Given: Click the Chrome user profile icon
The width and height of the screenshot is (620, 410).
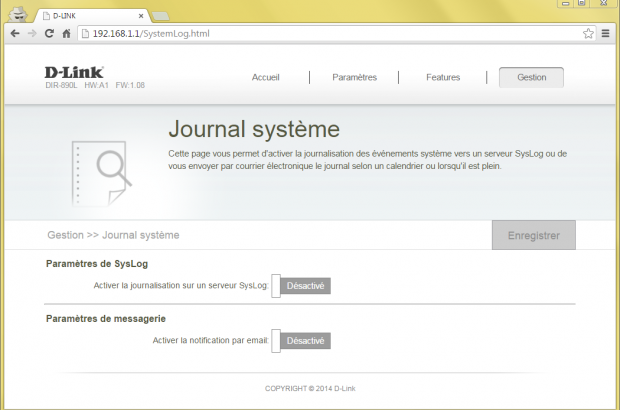Looking at the screenshot, I should coord(16,13).
